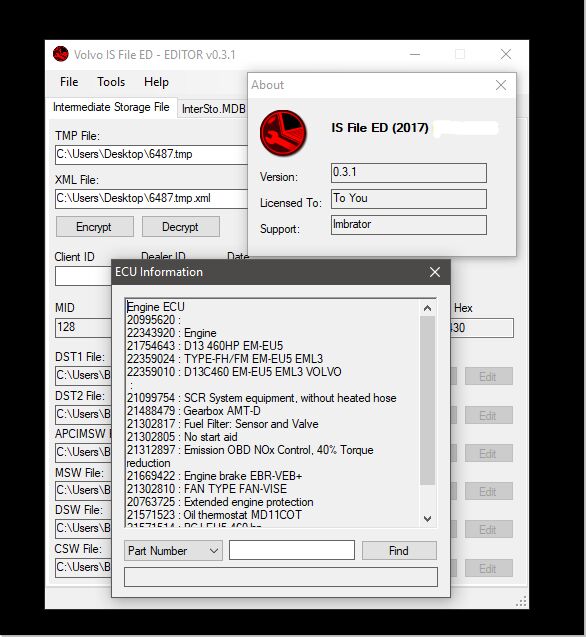Close the Volvo IS File ED main window

506,54
